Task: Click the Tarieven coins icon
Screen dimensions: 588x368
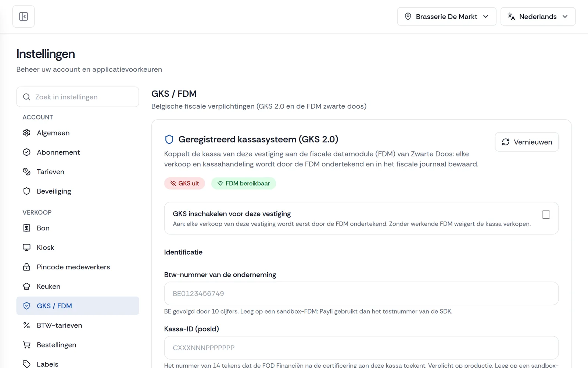Action: click(x=26, y=172)
